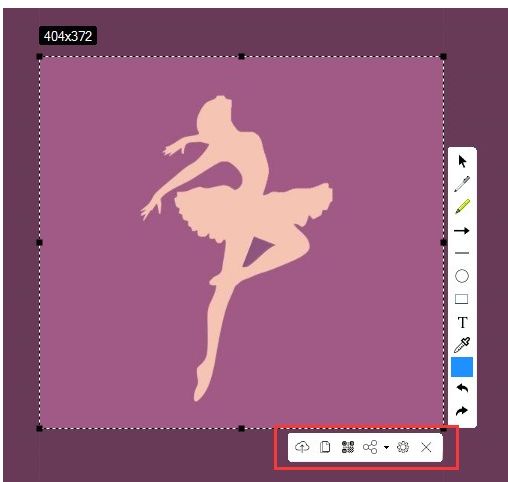The width and height of the screenshot is (508, 482).
Task: Select the pen drawing tool
Action: [x=462, y=184]
